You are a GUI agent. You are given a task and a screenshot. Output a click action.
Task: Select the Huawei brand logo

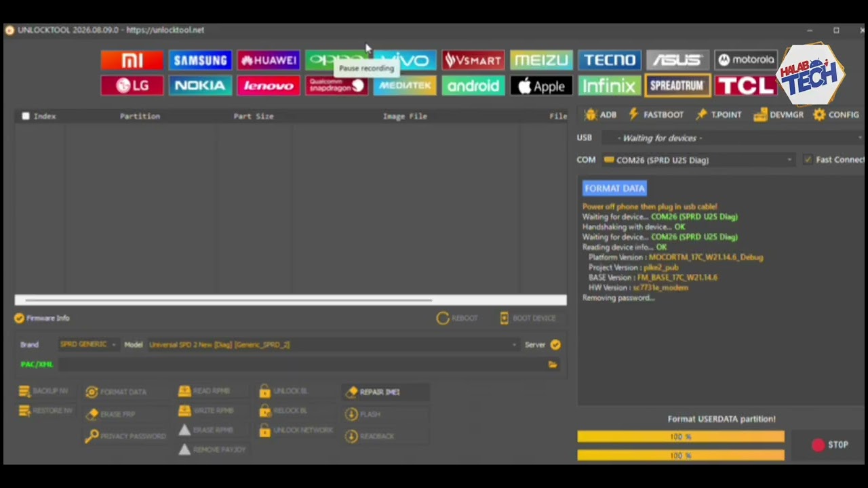269,60
